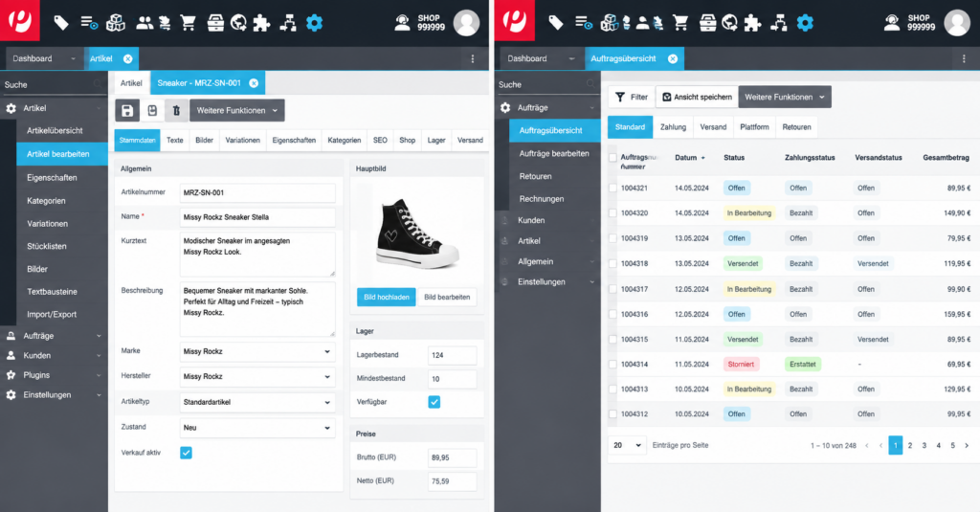The width and height of the screenshot is (980, 512).
Task: Click the tag icon in the Auftragsübersicht window top bar
Action: [x=556, y=23]
